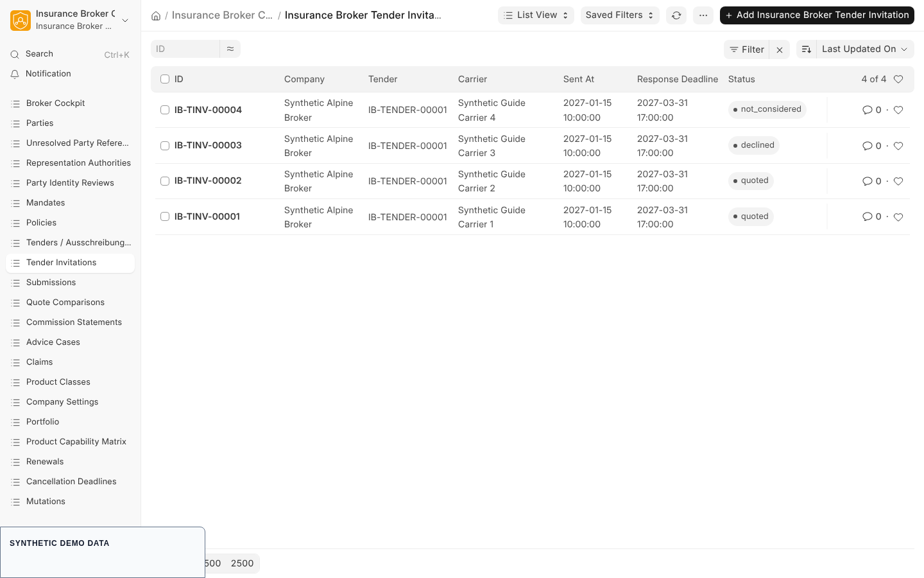This screenshot has height=578, width=924.
Task: Click the declined status pill
Action: (x=754, y=145)
